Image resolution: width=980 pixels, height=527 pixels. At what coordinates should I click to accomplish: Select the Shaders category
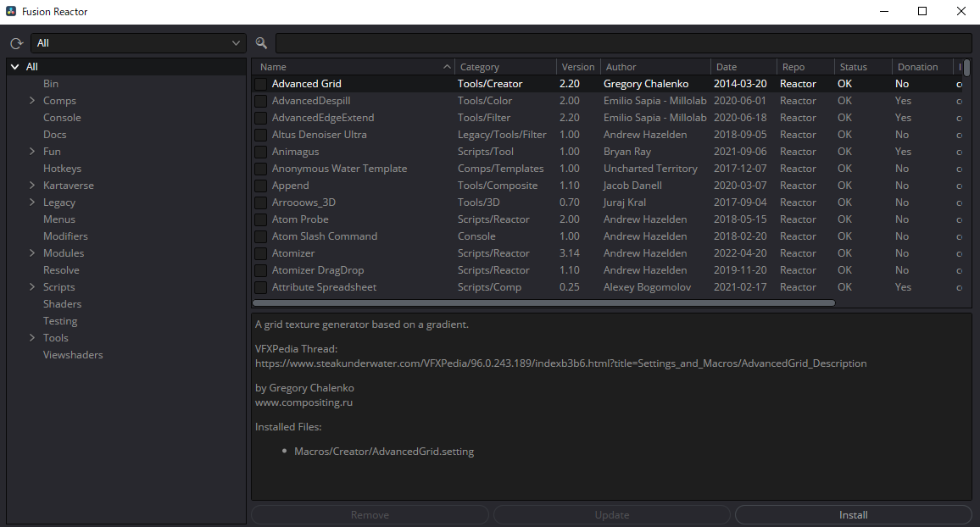[x=62, y=304]
